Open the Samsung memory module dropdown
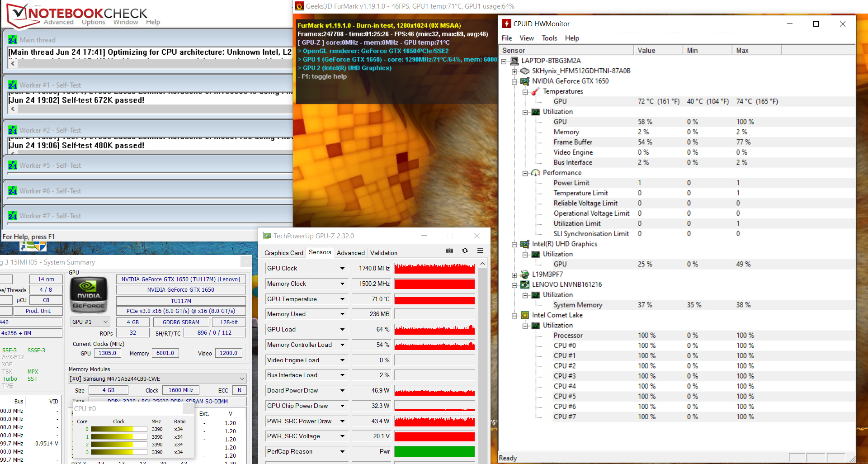The image size is (868, 464). tap(157, 379)
